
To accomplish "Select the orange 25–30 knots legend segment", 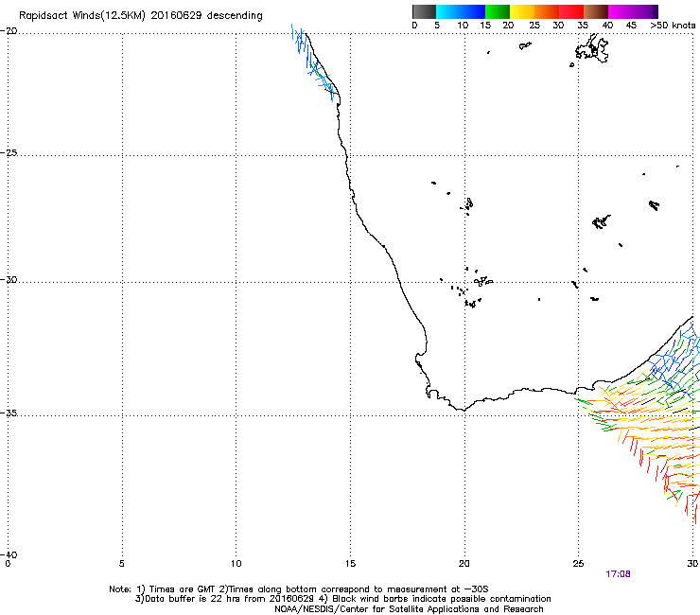I will click(x=547, y=11).
